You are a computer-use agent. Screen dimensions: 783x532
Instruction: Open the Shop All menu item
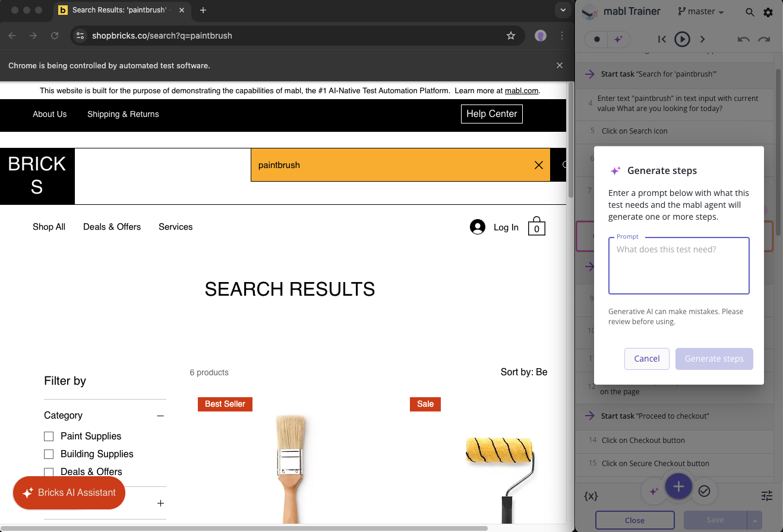[x=49, y=227]
